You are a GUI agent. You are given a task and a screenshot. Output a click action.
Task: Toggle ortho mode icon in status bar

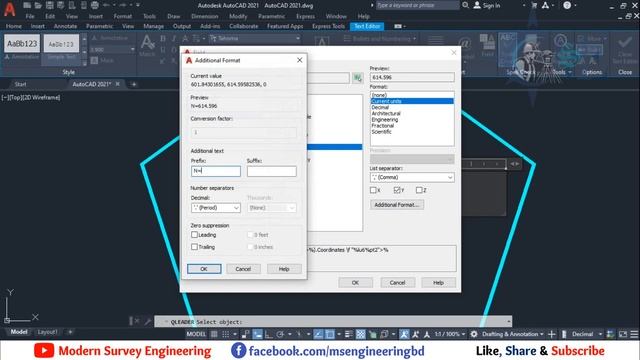coord(269,334)
